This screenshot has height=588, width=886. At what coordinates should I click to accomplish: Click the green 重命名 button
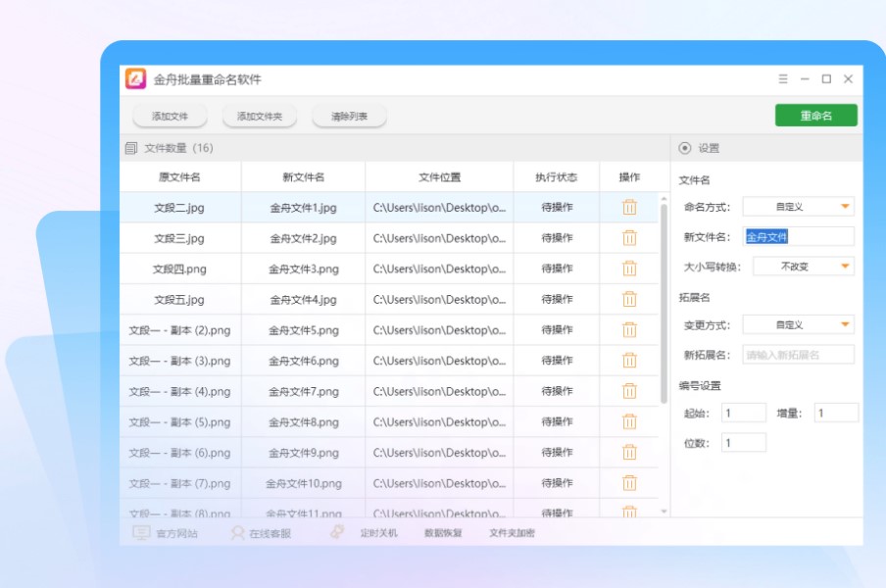click(x=816, y=116)
